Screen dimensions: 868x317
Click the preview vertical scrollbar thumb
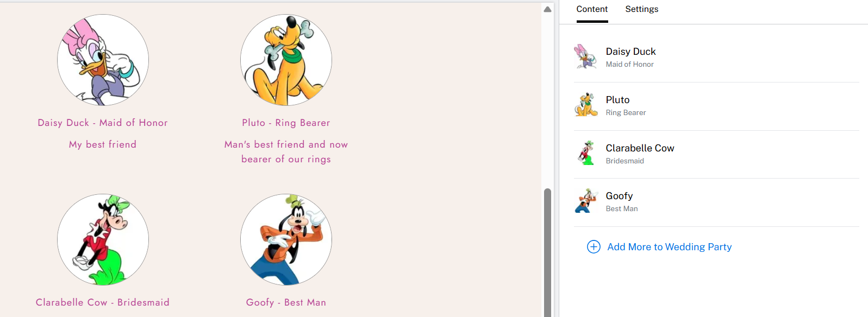[548, 252]
